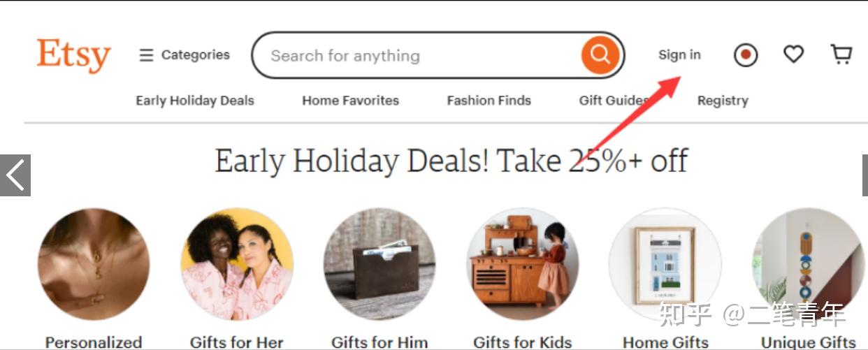Open the shopping cart icon
Image resolution: width=868 pixels, height=350 pixels.
841,54
